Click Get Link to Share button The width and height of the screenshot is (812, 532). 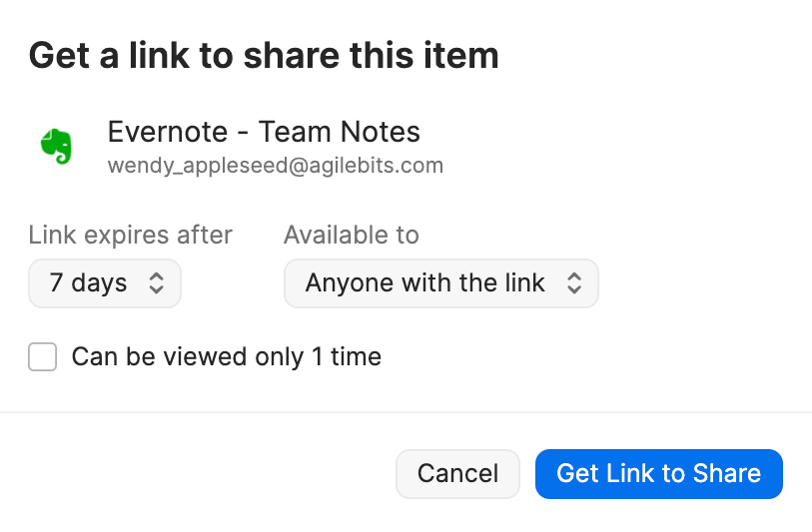click(x=658, y=473)
